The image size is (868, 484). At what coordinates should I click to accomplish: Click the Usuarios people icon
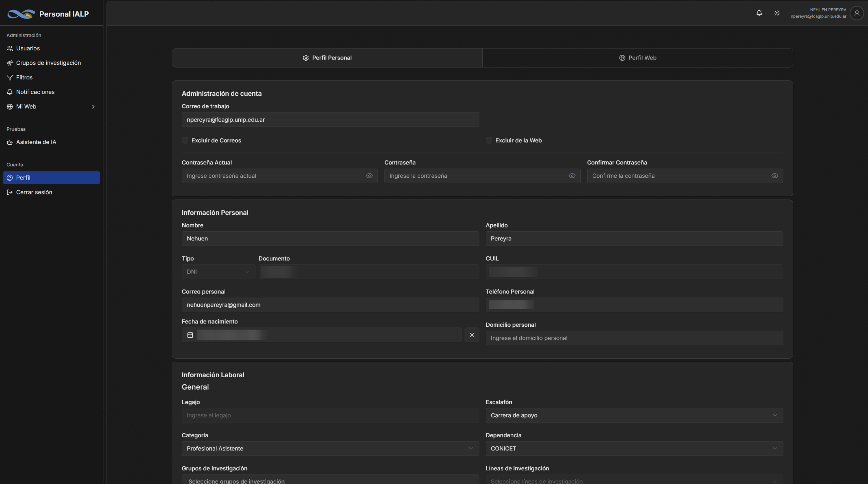pos(10,49)
